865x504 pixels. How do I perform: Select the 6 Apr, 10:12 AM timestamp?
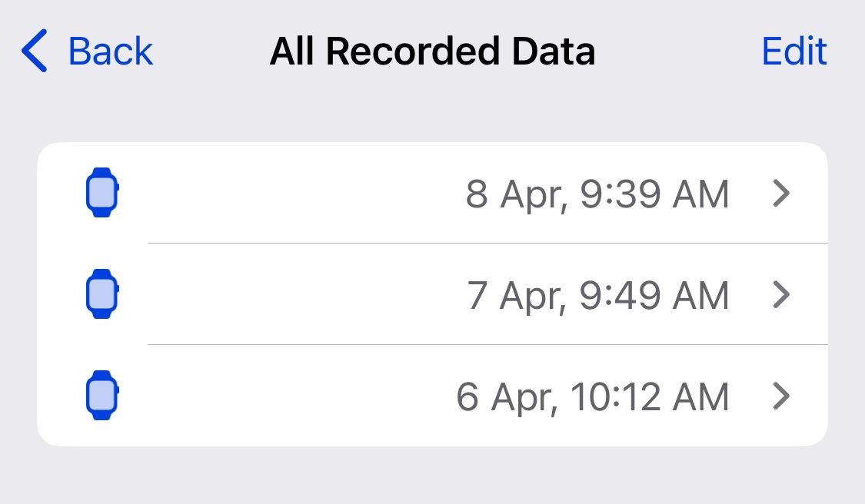pos(592,397)
